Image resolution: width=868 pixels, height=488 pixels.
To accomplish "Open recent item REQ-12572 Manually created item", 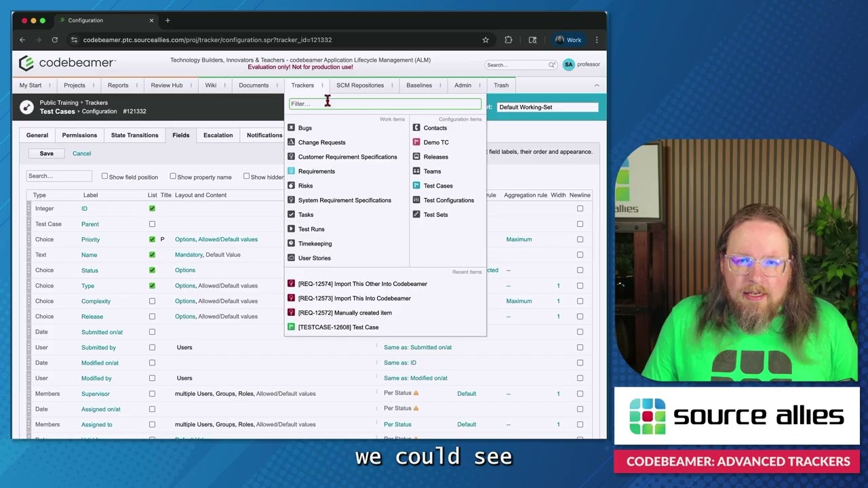I will click(x=344, y=313).
